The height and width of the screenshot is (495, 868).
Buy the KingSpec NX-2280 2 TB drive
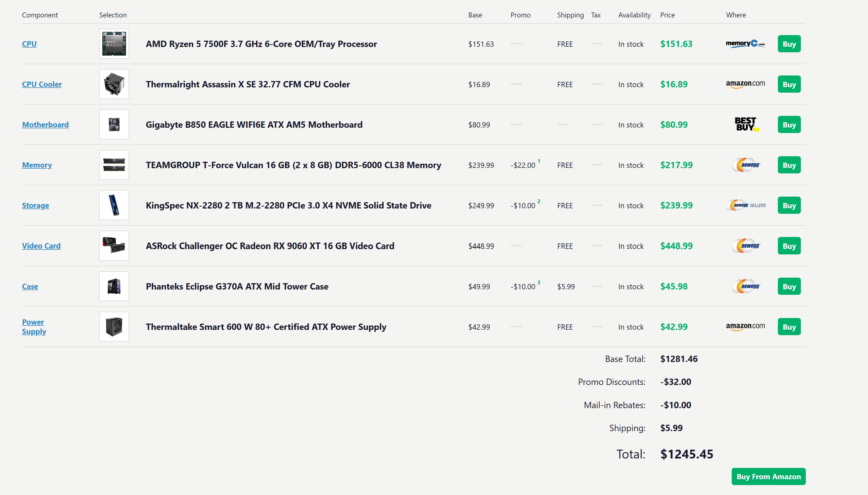[789, 206]
